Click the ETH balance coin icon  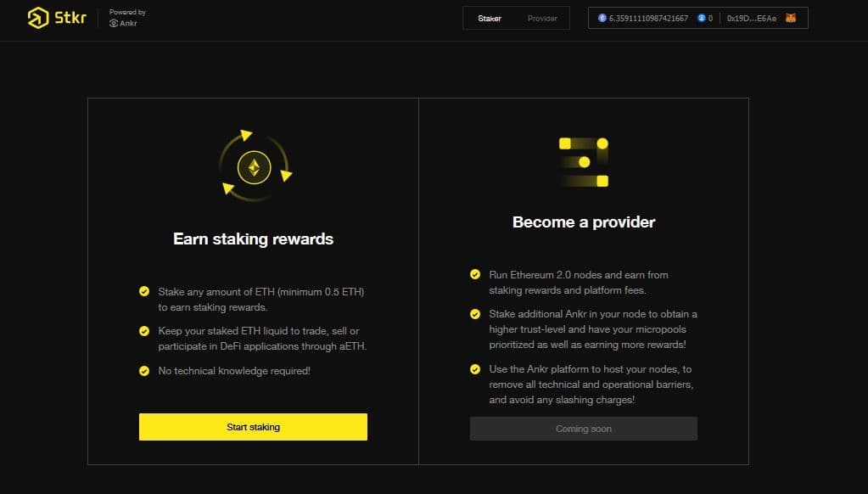[602, 18]
